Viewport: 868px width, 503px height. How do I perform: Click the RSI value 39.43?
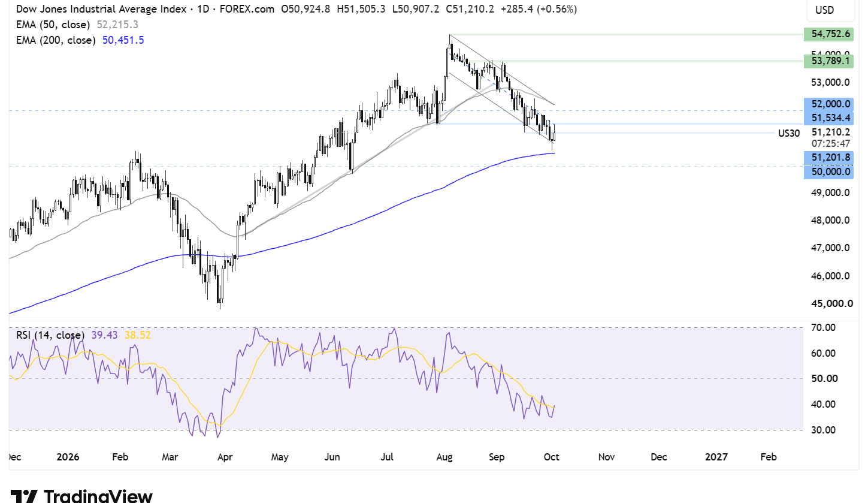104,335
